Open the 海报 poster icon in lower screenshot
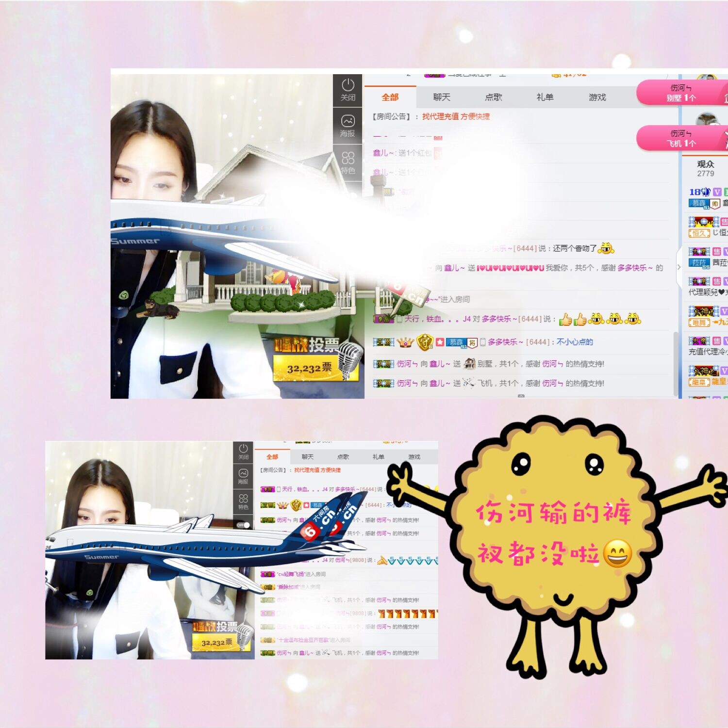The image size is (728, 728). (x=244, y=476)
